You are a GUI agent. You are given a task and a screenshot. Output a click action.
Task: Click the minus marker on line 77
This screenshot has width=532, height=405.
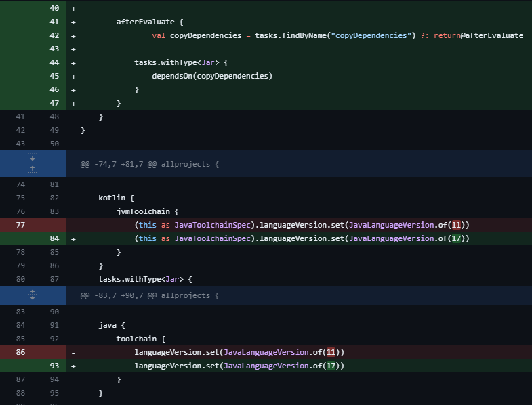73,225
